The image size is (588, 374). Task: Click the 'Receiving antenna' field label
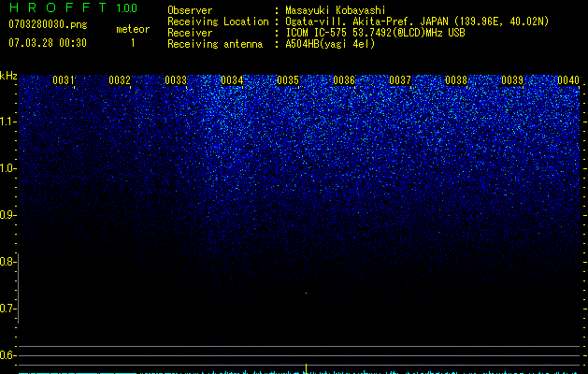coord(215,44)
